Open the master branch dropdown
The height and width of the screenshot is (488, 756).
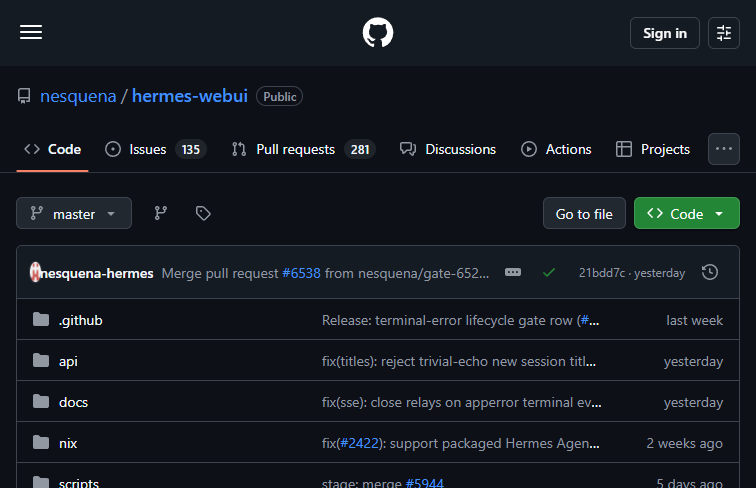74,213
